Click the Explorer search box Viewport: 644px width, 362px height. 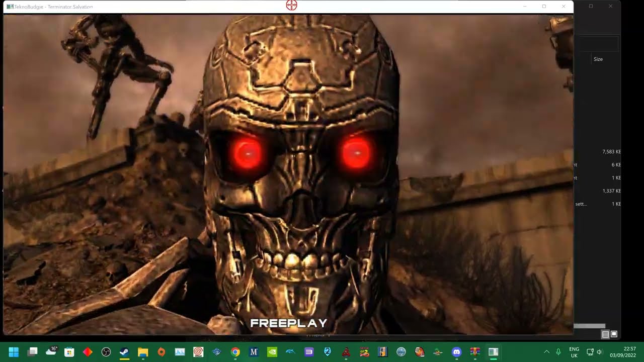599,44
